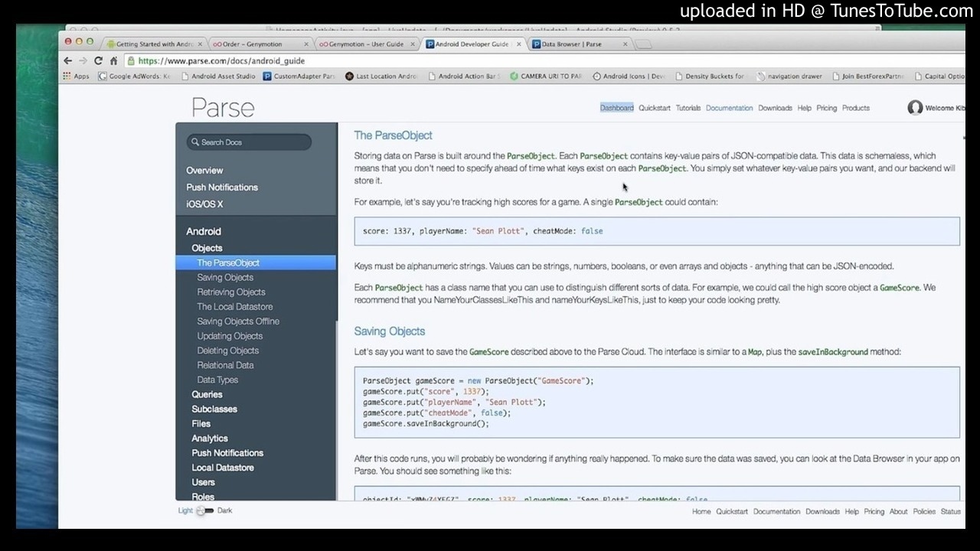Select Saving Objects Offline in the sidebar
The height and width of the screenshot is (551, 980).
pos(238,321)
